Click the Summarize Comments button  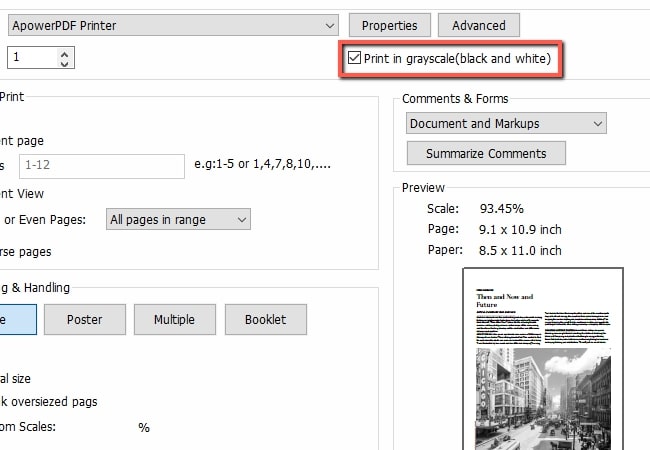pos(486,153)
